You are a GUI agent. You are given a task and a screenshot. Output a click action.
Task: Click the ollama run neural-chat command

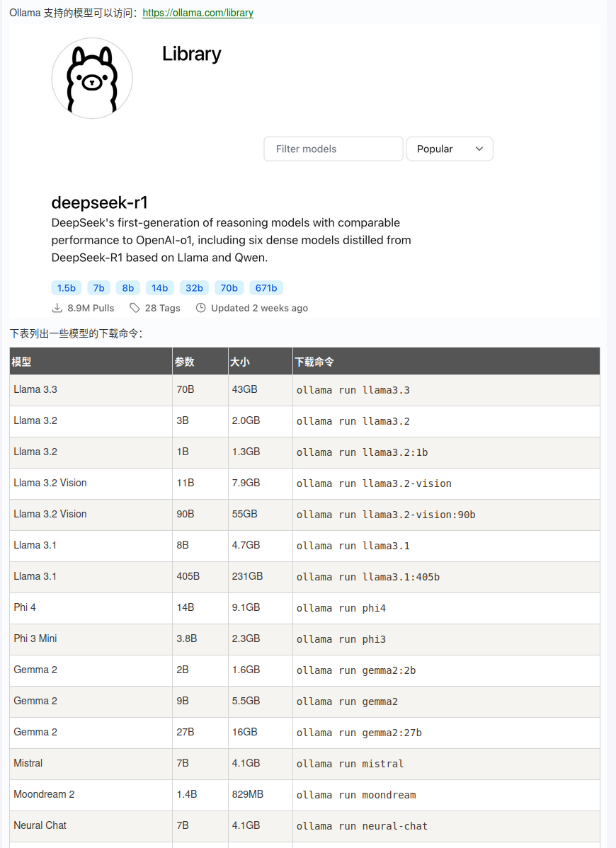[x=363, y=826]
